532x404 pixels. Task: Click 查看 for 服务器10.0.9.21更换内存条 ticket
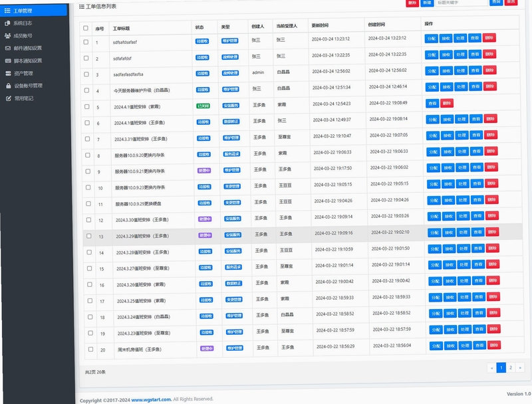[x=477, y=167]
